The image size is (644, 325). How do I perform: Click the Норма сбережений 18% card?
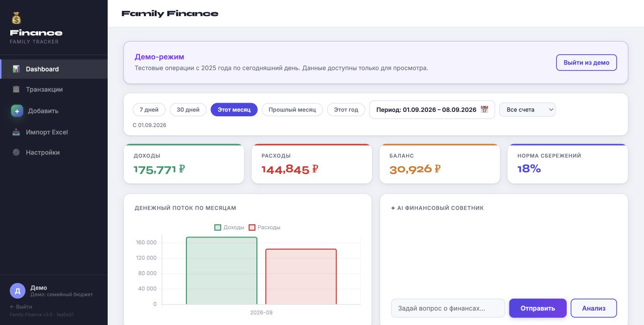coord(568,164)
